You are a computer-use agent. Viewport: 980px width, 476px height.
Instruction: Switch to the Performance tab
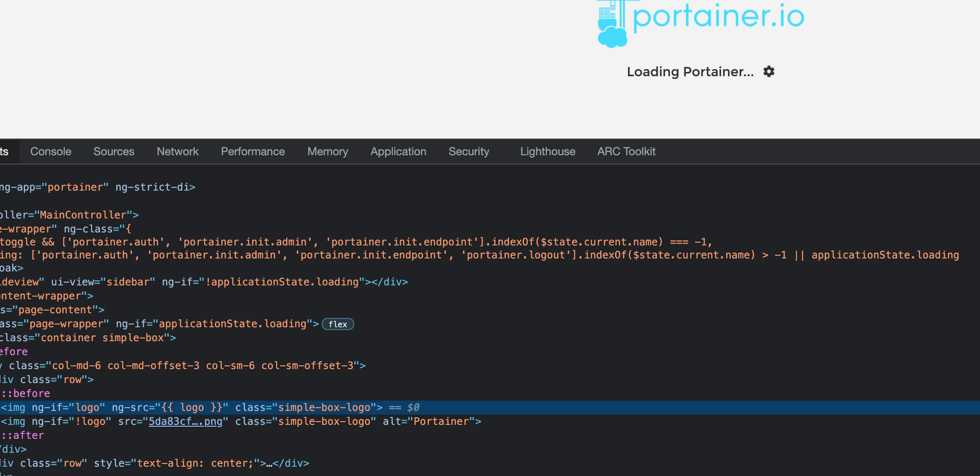click(252, 151)
